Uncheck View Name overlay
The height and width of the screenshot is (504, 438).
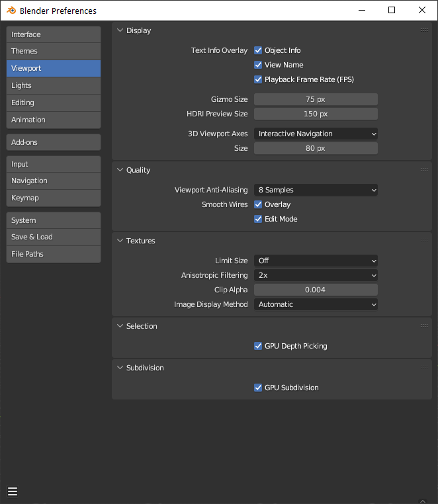[x=258, y=65]
